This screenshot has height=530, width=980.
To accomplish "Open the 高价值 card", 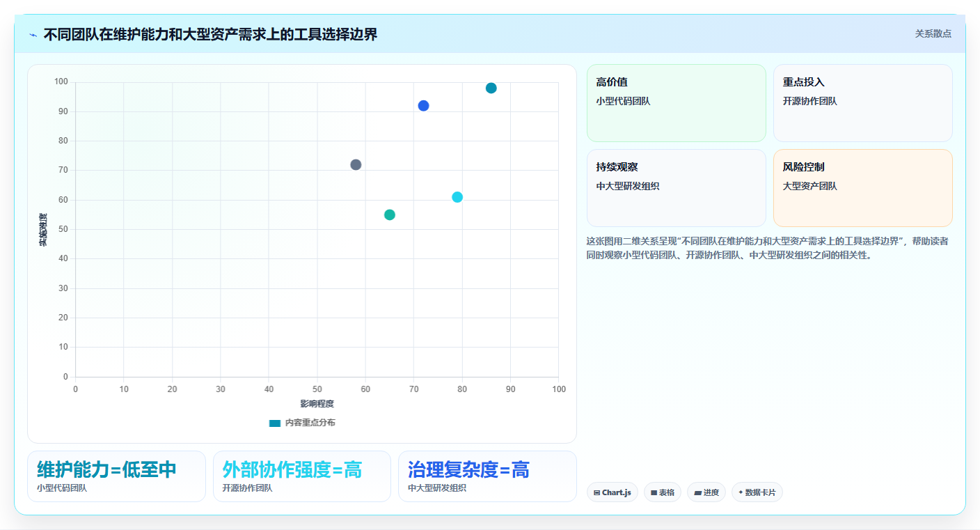I will [677, 103].
